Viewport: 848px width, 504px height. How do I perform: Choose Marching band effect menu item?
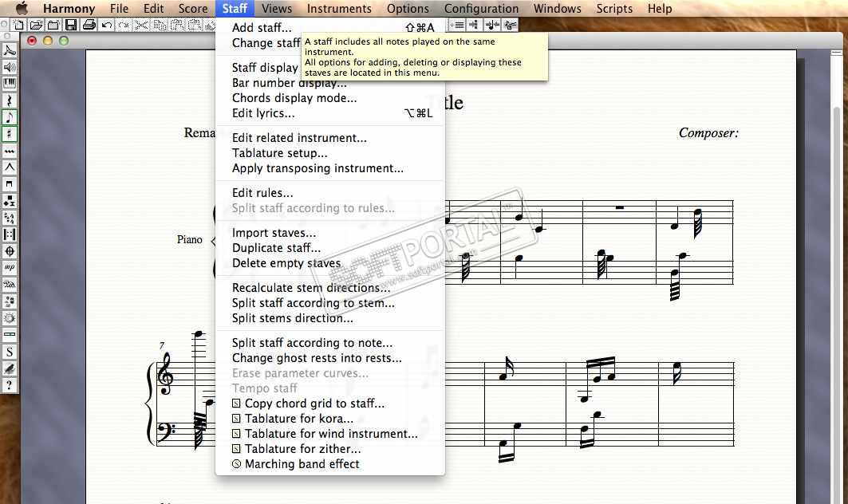(x=330, y=464)
